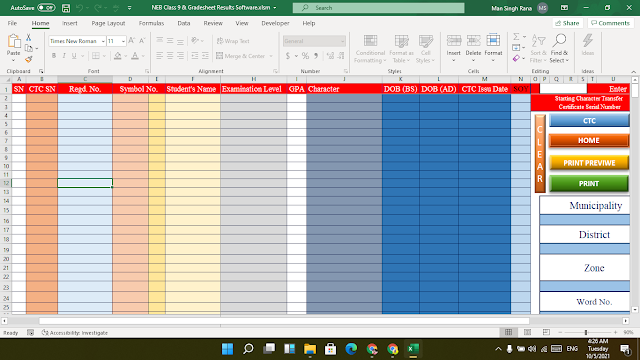Open the File tab

click(12, 23)
